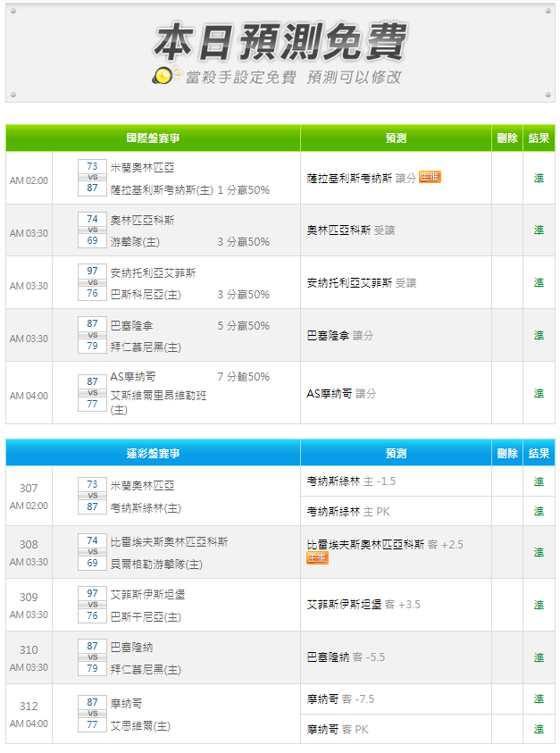Screen dimensions: 560x753
Task: Click the 7 分輸50% handicap text
Action: 244,377
